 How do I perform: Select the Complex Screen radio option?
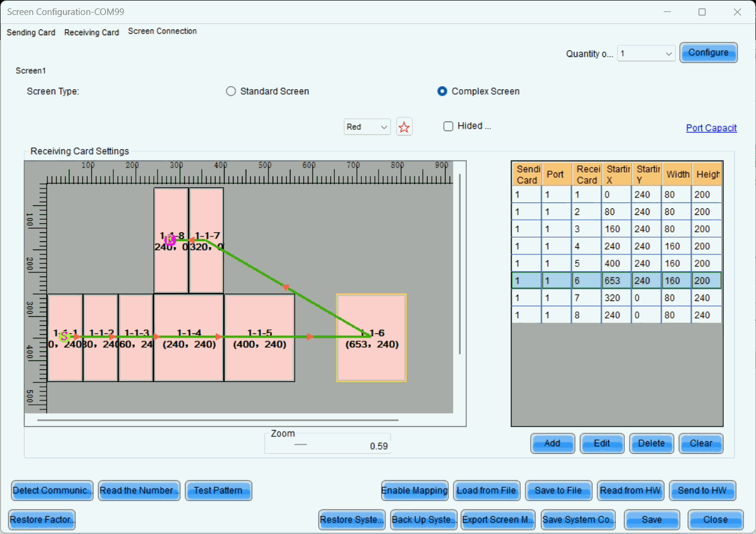click(442, 92)
